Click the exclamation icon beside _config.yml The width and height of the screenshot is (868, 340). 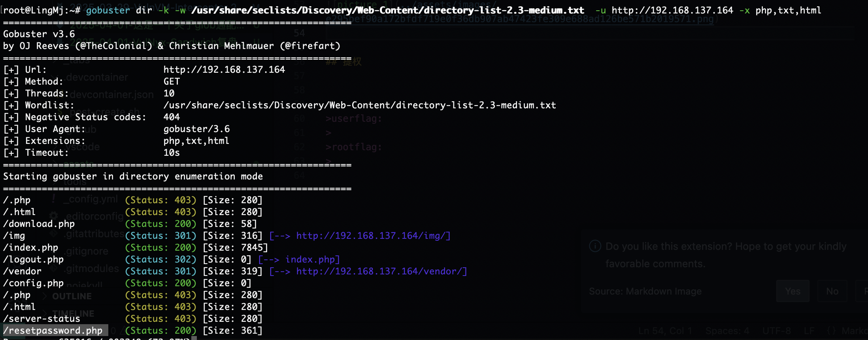pos(53,199)
